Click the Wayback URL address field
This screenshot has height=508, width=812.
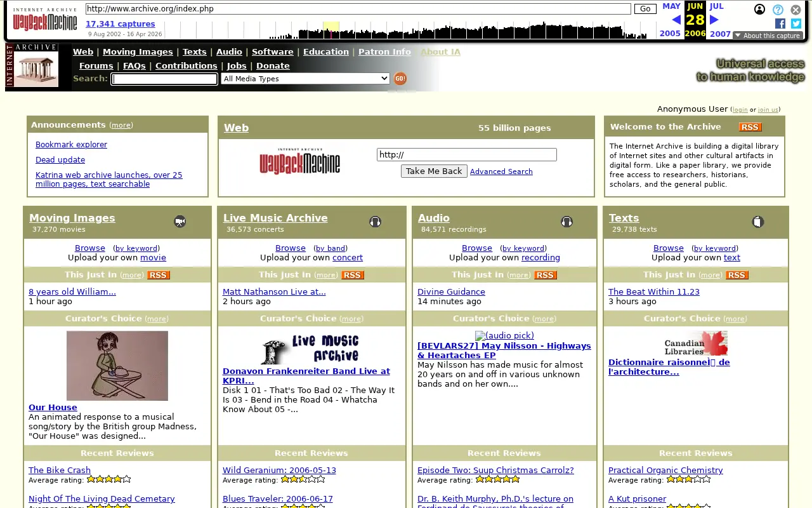coord(358,9)
